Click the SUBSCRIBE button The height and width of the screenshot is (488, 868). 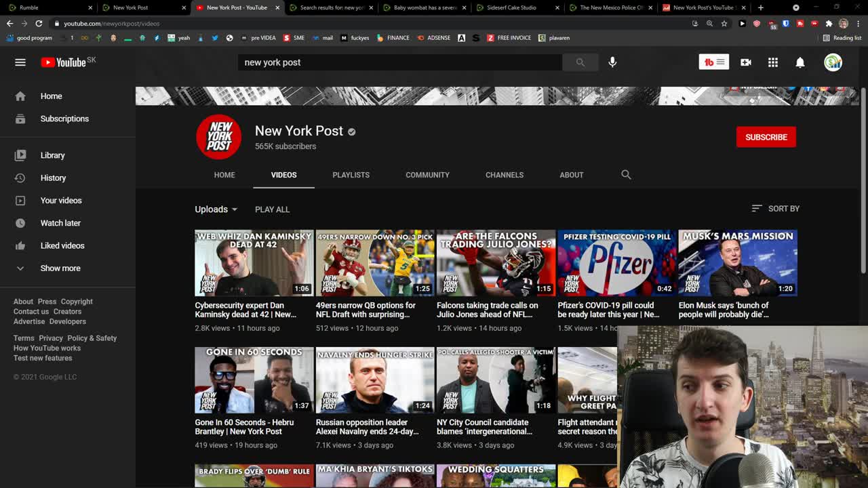click(x=766, y=137)
